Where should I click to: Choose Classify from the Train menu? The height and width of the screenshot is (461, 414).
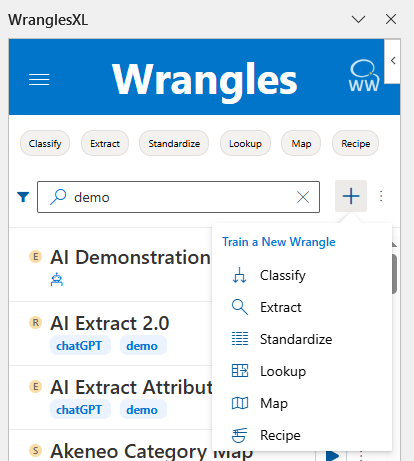(x=302, y=275)
